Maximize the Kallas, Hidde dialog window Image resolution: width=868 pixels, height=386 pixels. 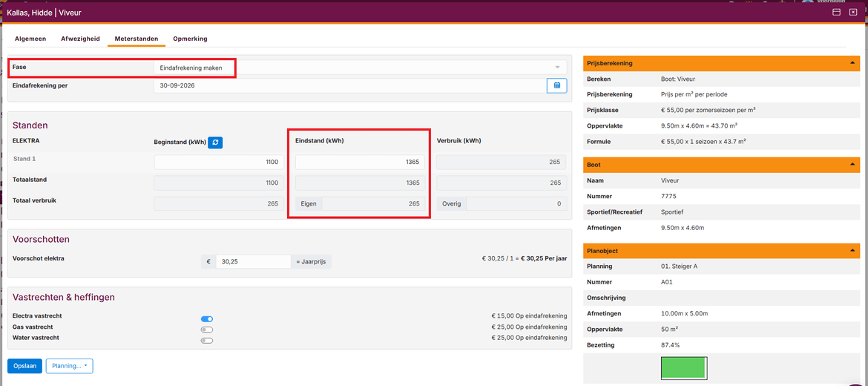coord(837,12)
